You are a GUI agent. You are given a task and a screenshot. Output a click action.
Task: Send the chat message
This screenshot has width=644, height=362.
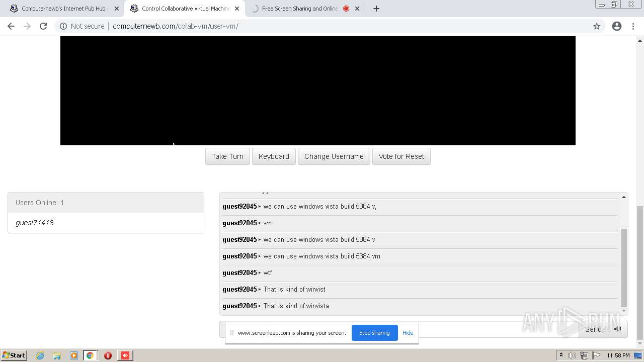point(593,329)
